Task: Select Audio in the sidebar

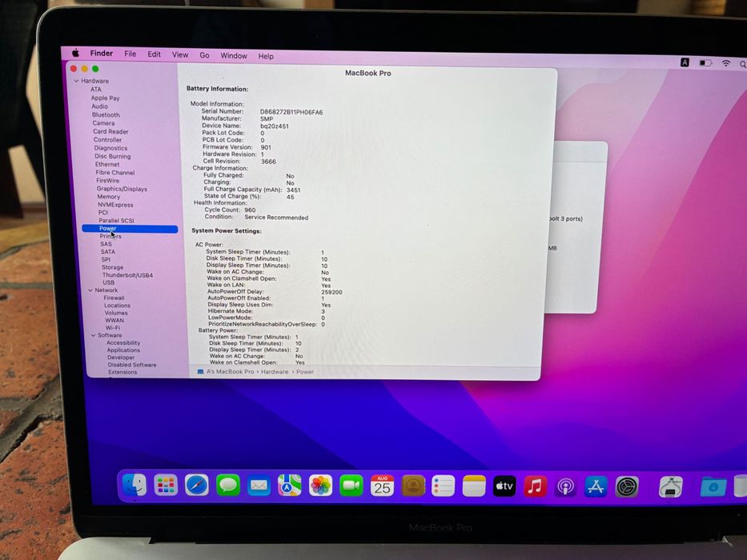Action: point(99,106)
